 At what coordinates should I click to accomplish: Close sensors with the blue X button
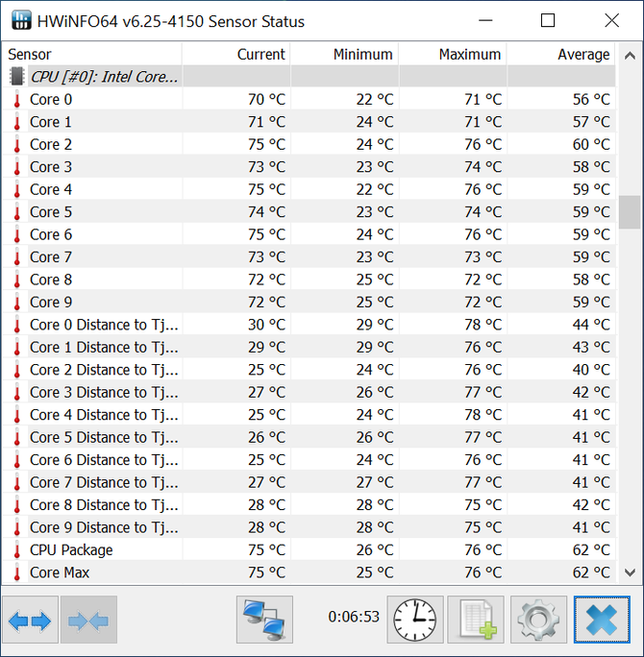[x=602, y=620]
